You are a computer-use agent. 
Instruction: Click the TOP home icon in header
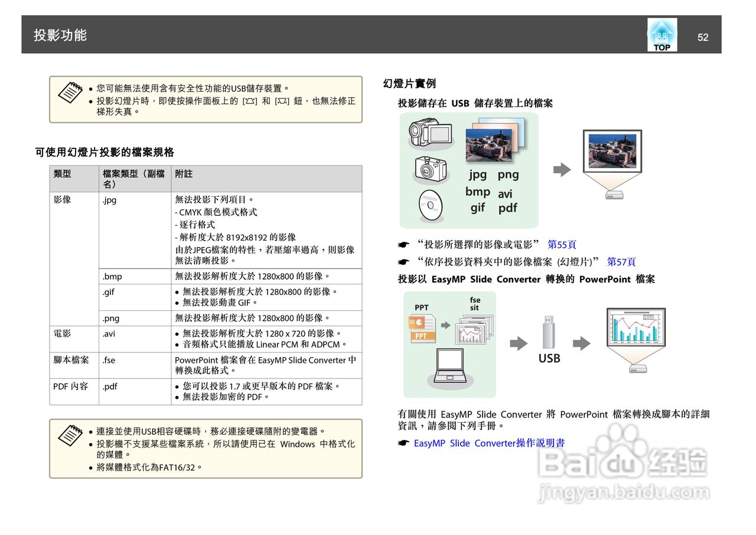(x=661, y=35)
